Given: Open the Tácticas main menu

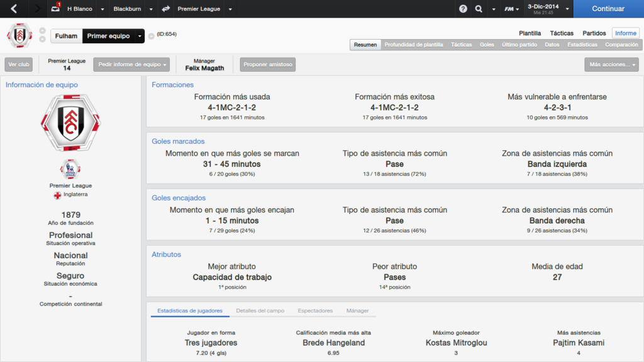Looking at the screenshot, I should pos(562,33).
